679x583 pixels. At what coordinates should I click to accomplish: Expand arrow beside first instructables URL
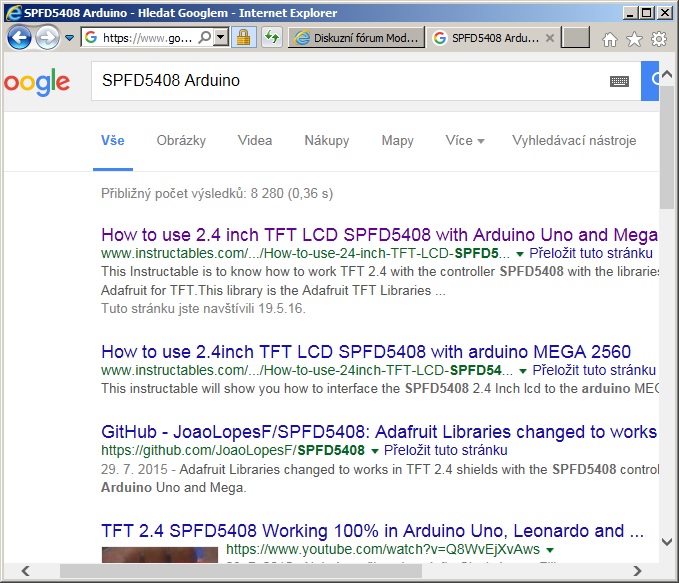[520, 254]
